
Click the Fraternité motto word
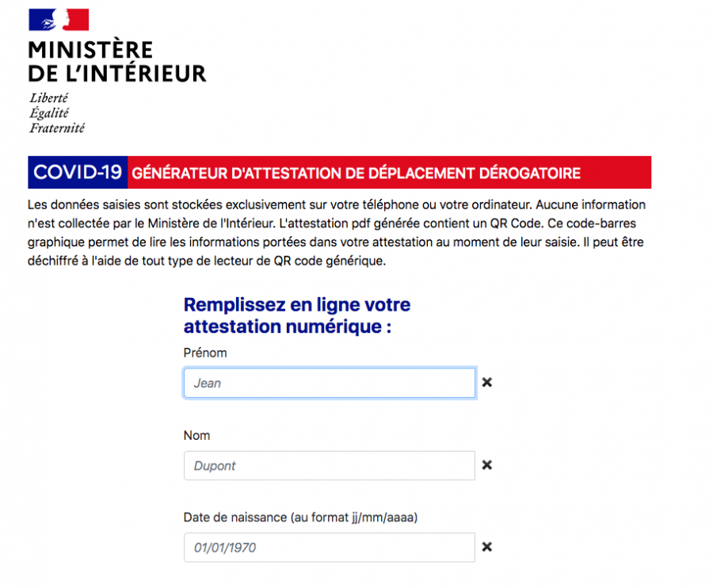tap(56, 128)
